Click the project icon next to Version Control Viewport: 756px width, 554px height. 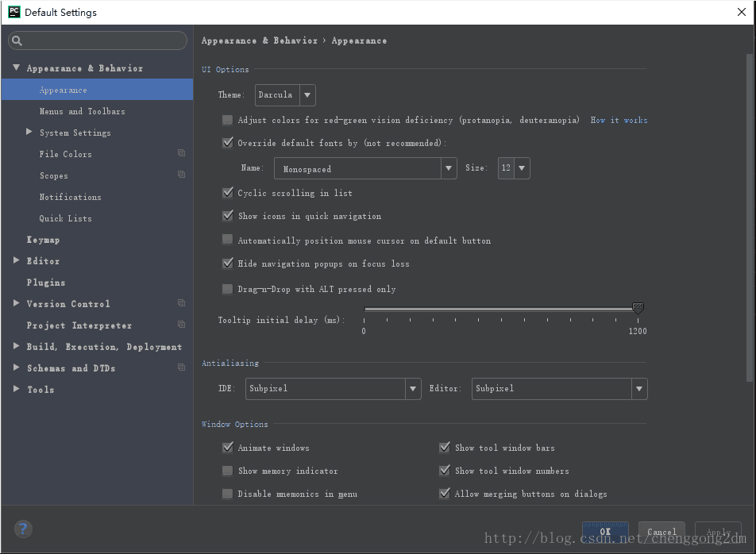point(181,303)
